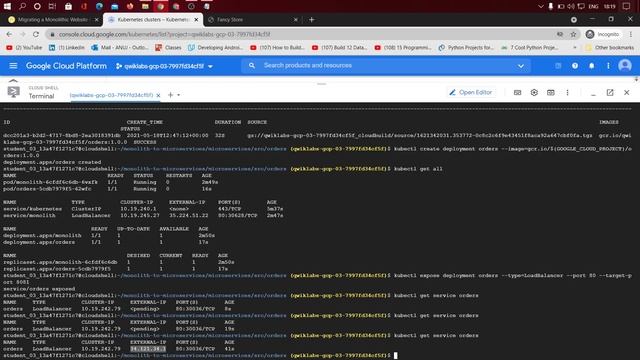Close the qwiklabs-gcp-03 Cloud Shell session tab
The width and height of the screenshot is (640, 360).
pos(158,95)
